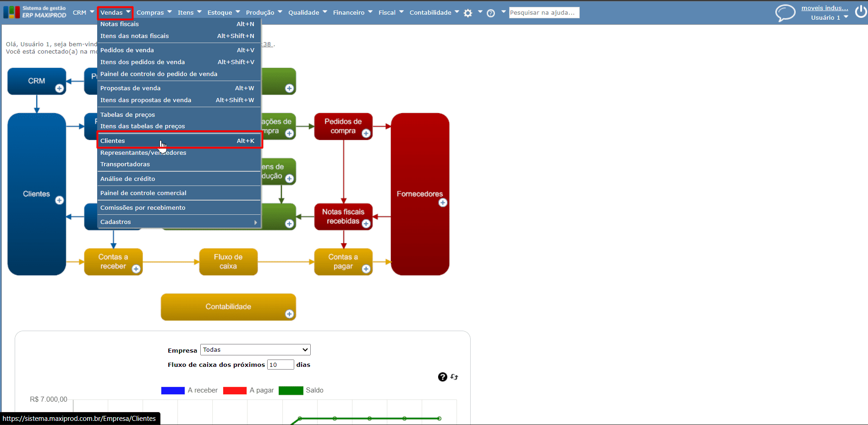Select Propostas de venda menu item
The image size is (868, 425).
179,88
